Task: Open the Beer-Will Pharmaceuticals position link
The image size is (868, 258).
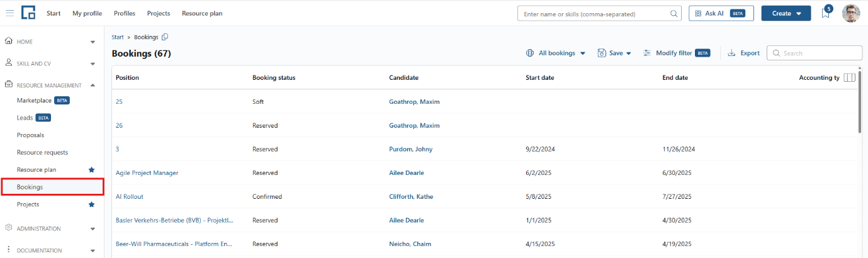Action: (x=174, y=244)
